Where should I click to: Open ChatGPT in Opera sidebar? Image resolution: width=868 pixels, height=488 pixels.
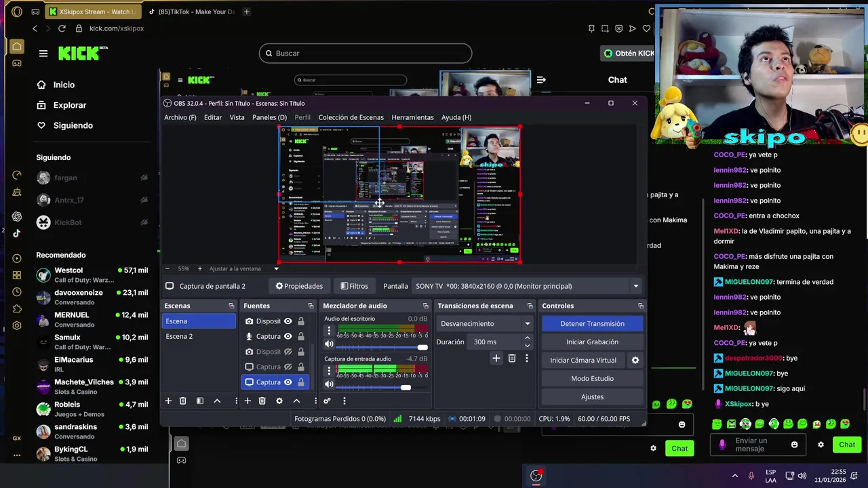[17, 217]
